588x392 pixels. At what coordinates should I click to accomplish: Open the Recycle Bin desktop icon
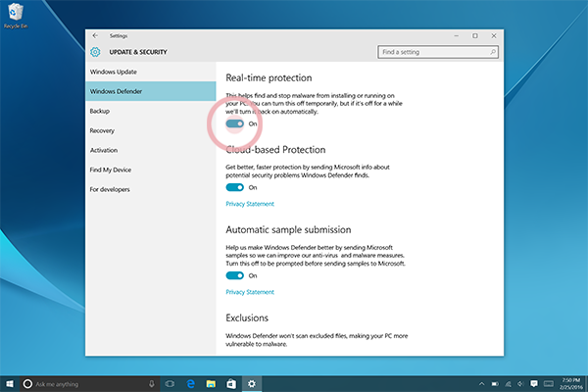pyautogui.click(x=16, y=16)
